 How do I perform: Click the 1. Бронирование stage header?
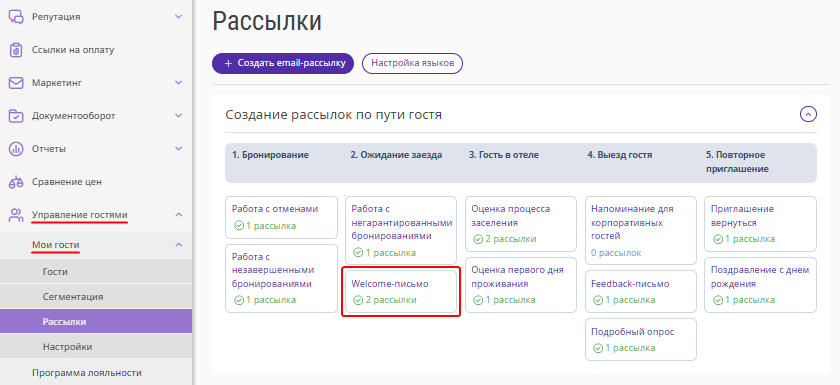pos(270,155)
